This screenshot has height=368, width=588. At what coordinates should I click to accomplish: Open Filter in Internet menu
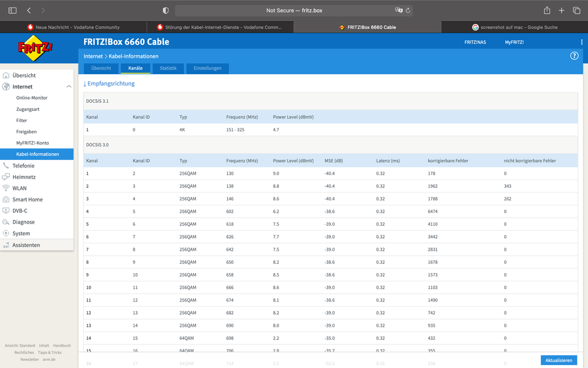pos(21,120)
